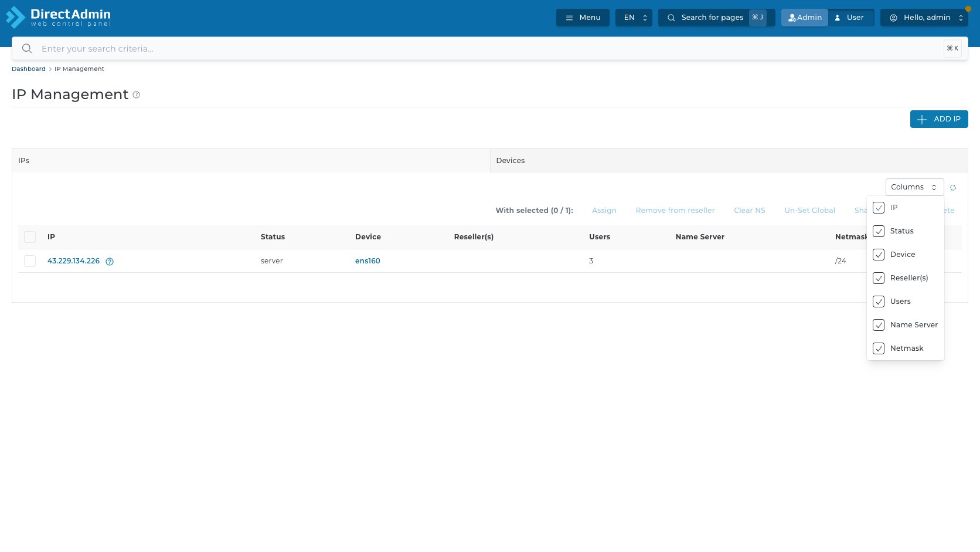The width and height of the screenshot is (980, 552).
Task: Click the DirectAdmin logo
Action: [x=58, y=17]
